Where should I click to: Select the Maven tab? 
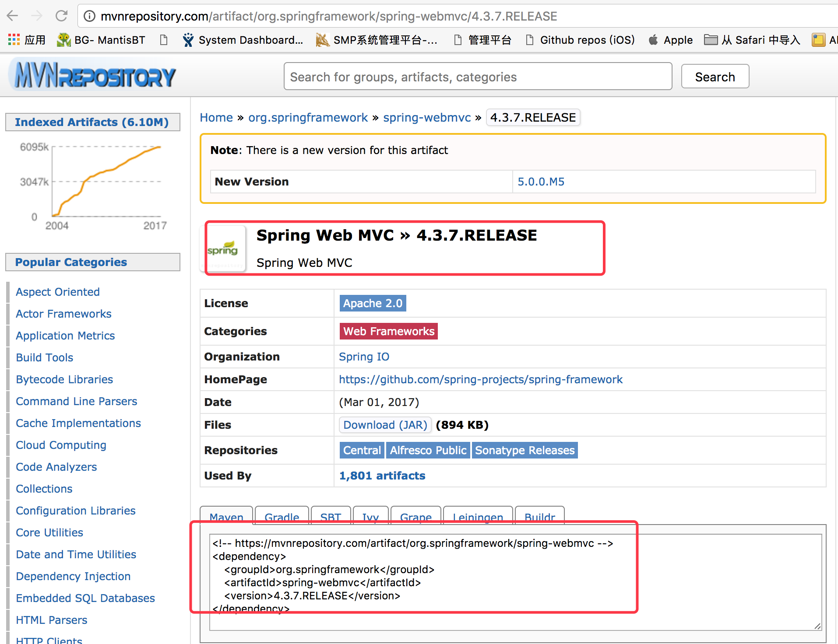click(x=226, y=516)
